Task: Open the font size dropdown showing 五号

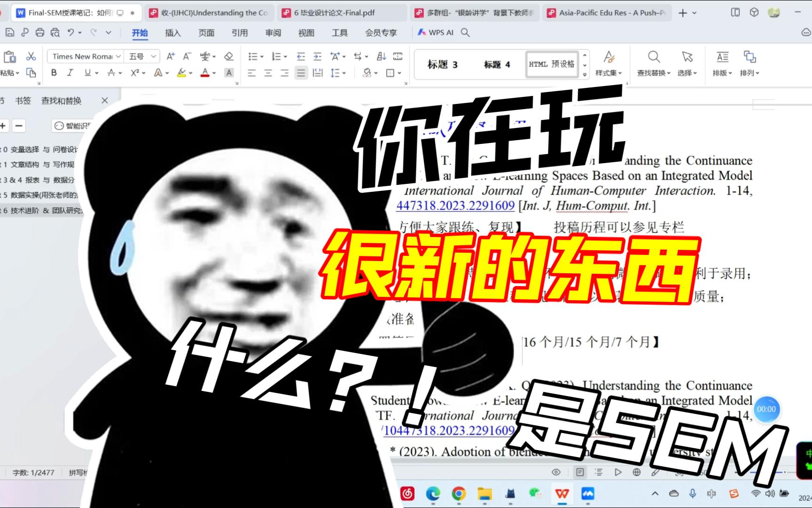Action: point(142,56)
